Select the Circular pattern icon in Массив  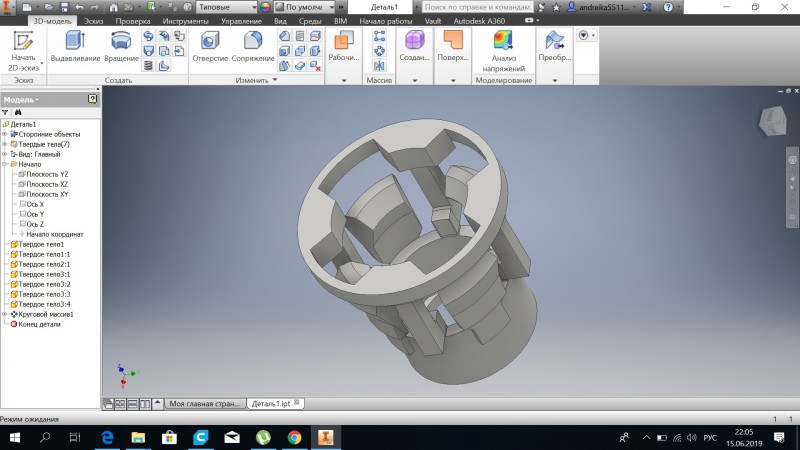[379, 51]
